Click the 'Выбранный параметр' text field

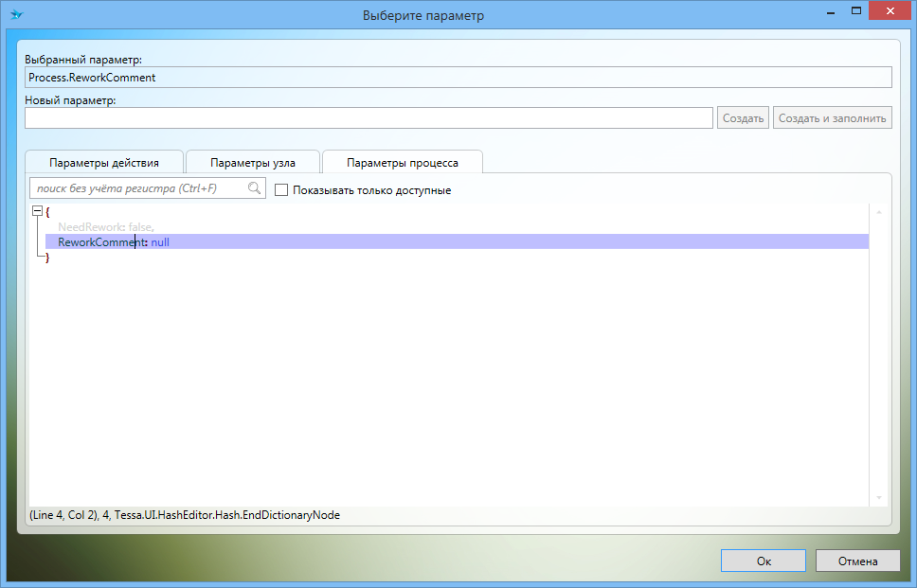click(x=458, y=78)
